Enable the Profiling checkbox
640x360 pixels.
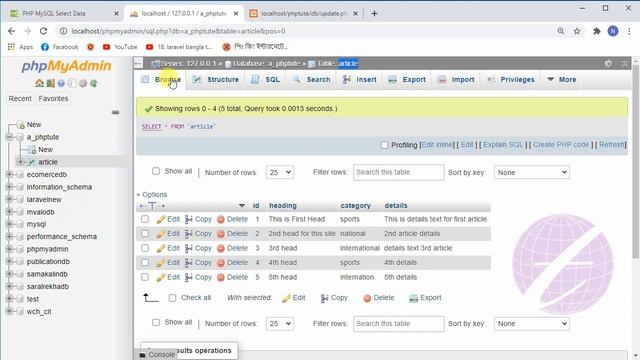click(x=384, y=145)
